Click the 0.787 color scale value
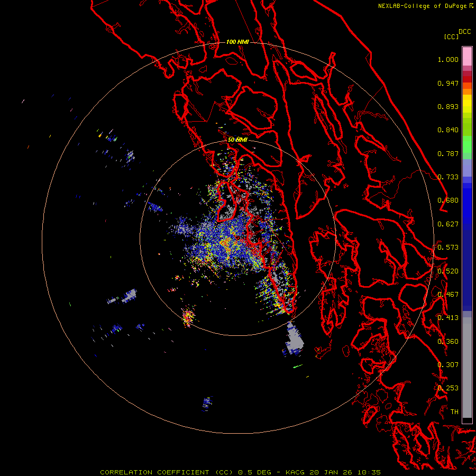Image resolution: width=476 pixels, height=476 pixels. (448, 153)
